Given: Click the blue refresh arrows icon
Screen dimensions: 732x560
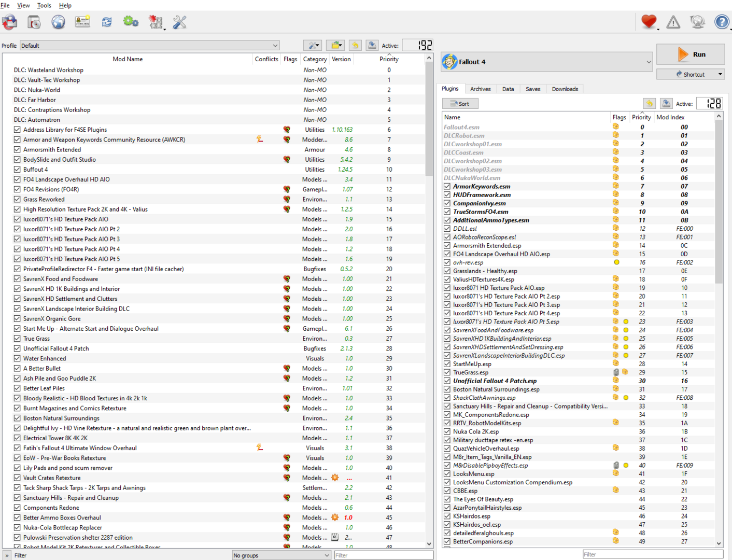Looking at the screenshot, I should point(107,22).
